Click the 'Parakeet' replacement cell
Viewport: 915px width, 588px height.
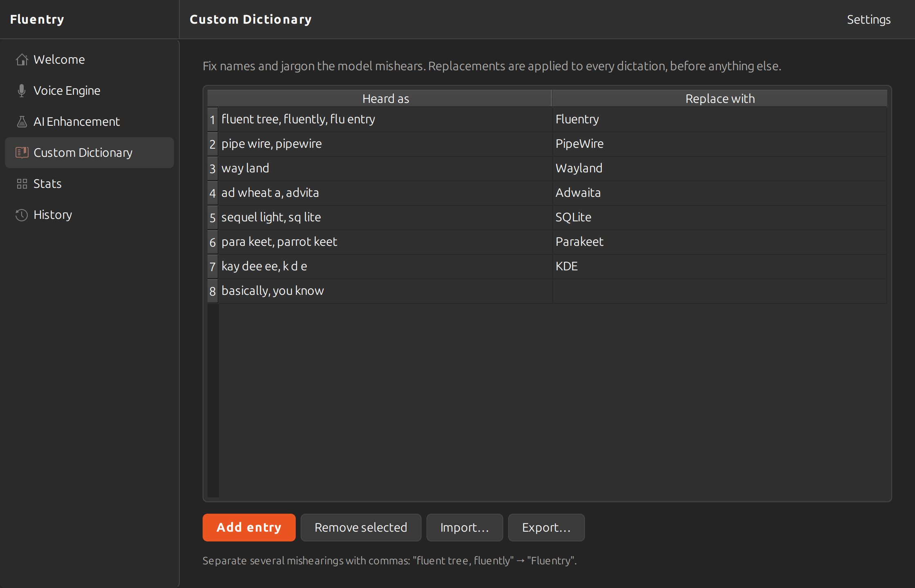pyautogui.click(x=720, y=242)
